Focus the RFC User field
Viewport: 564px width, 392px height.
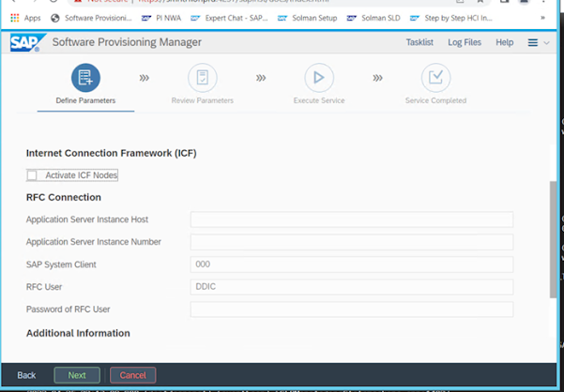351,287
